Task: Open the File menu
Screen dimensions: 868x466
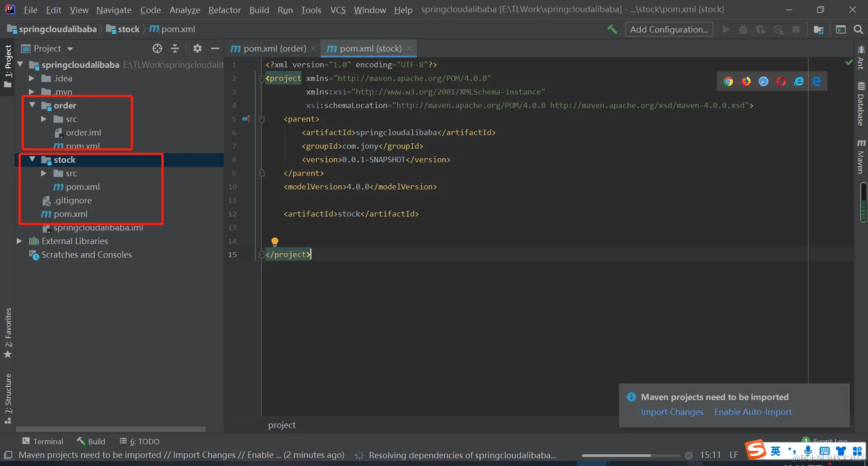Action: coord(30,10)
